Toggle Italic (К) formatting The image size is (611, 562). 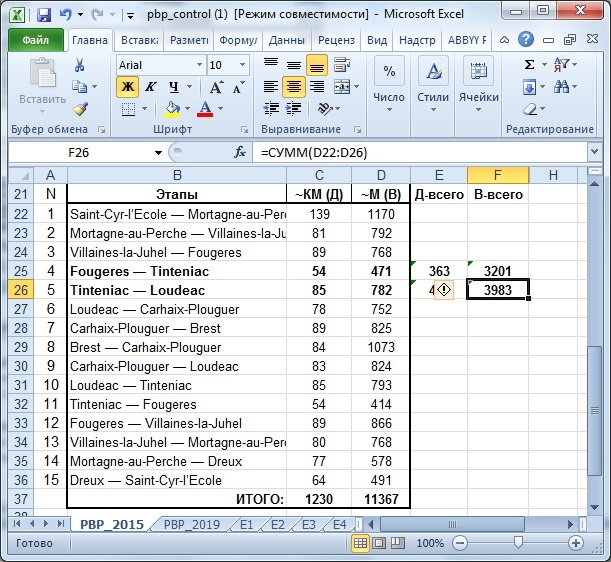click(150, 87)
